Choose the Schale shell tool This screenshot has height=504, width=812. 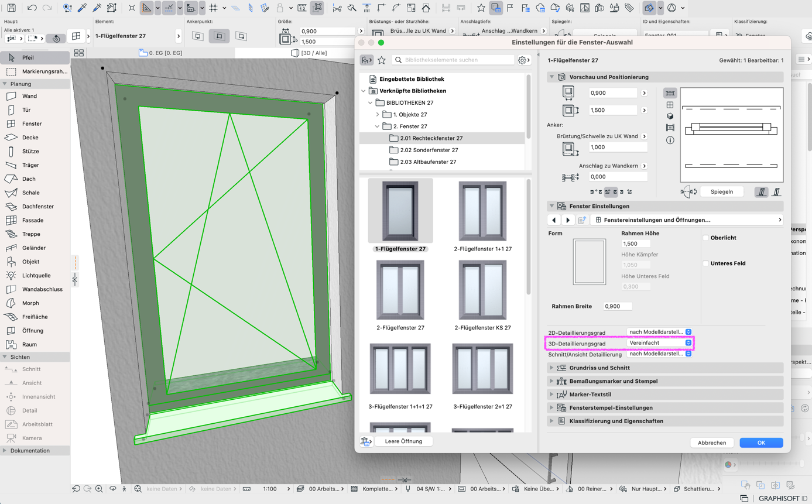tap(35, 193)
